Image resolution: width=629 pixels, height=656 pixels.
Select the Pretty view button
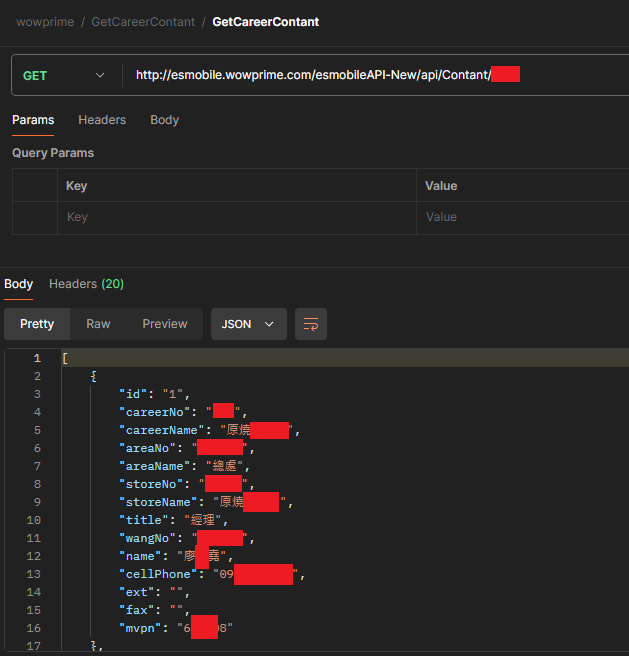[37, 324]
